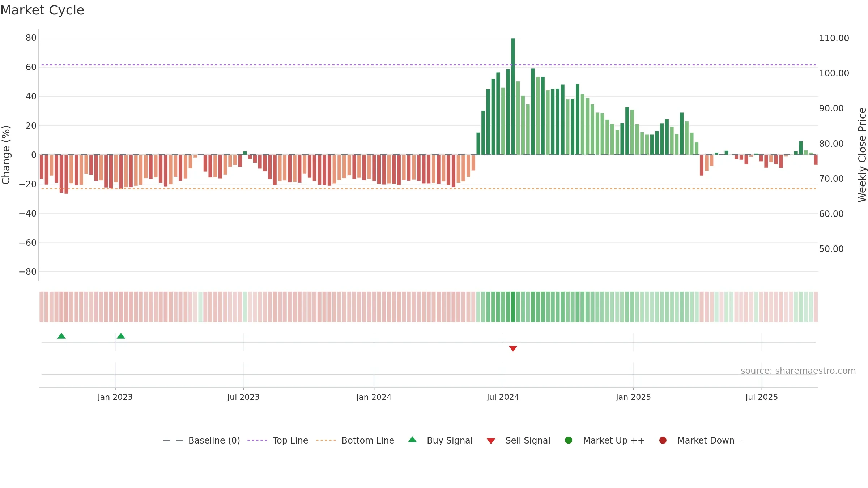Click the −40 label on the left axis

coord(28,214)
